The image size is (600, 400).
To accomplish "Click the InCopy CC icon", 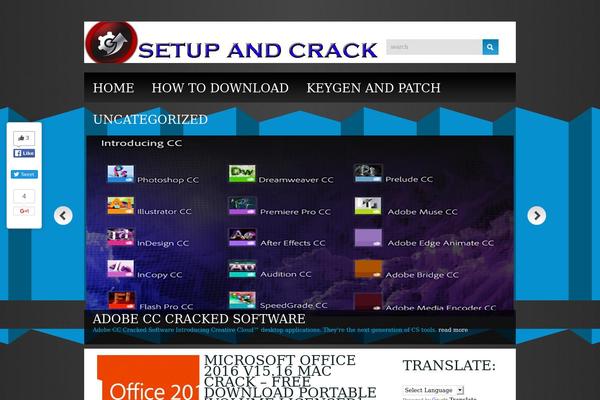I will pos(121,269).
